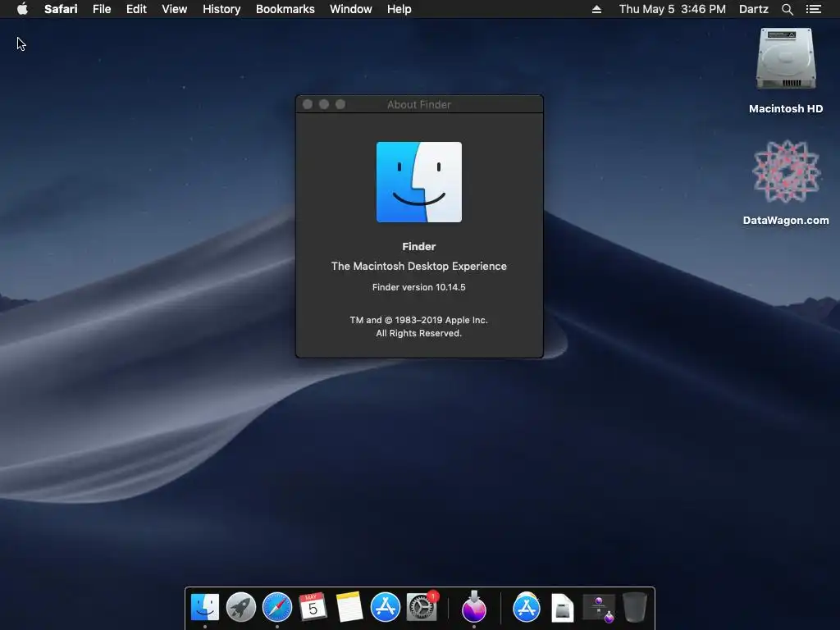
Task: Click 'The Macintosh Desktop Experience' text
Action: tap(419, 267)
